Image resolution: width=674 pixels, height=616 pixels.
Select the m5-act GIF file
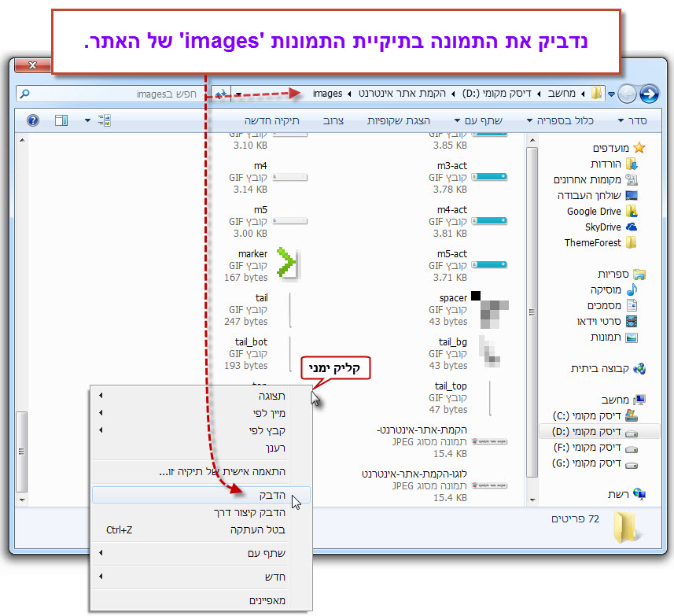[x=468, y=265]
